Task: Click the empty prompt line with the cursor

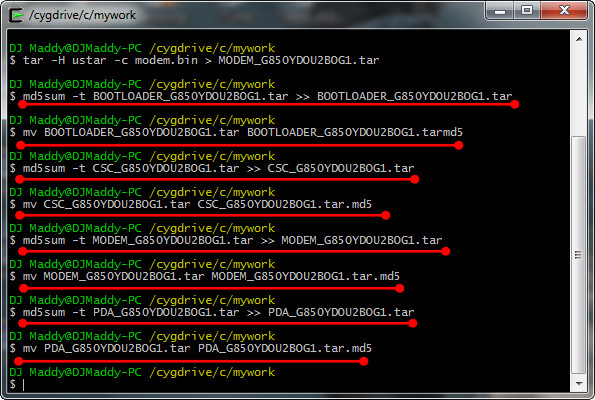Action: [17, 384]
